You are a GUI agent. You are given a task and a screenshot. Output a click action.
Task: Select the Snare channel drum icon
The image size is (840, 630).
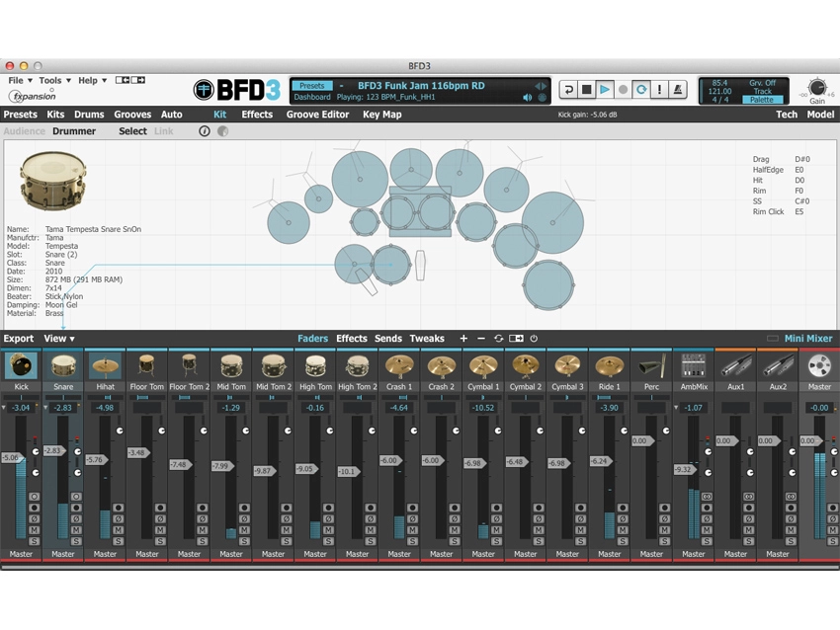[x=63, y=366]
